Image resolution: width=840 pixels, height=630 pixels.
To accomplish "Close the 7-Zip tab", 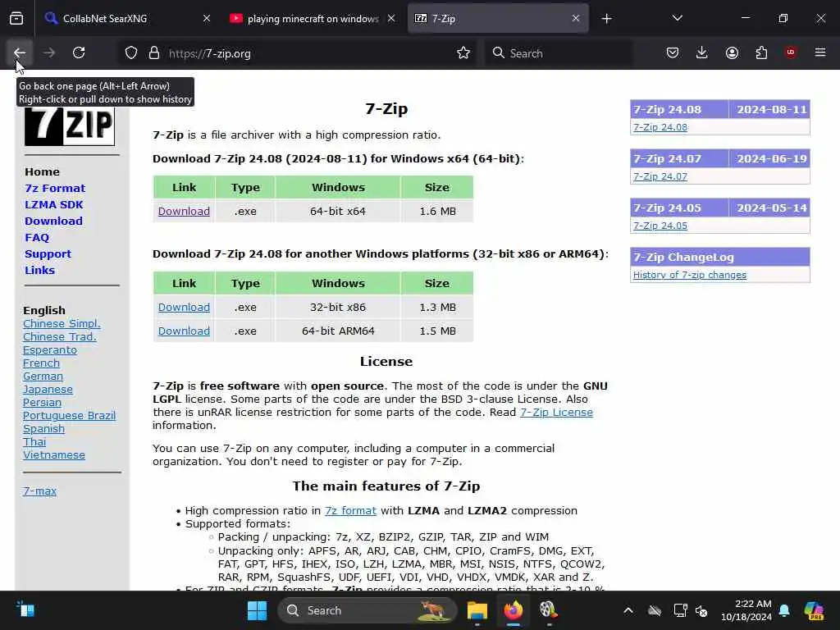I will coord(576,19).
